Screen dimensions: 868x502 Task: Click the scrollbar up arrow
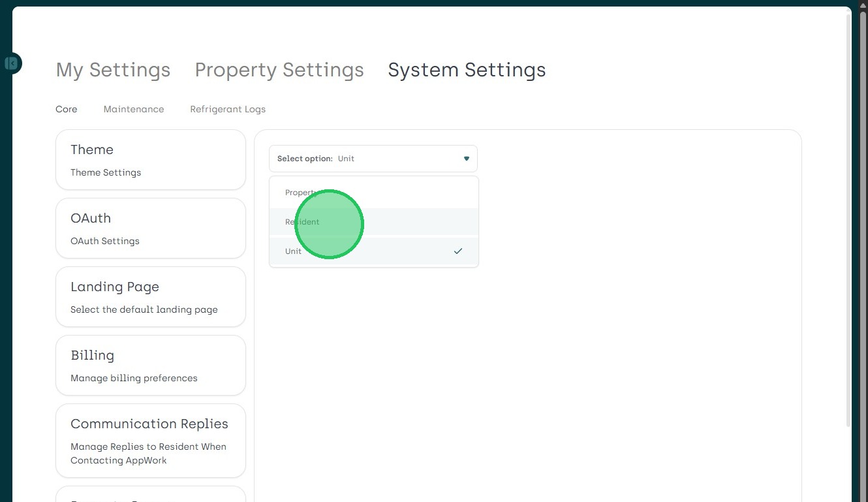[x=863, y=5]
